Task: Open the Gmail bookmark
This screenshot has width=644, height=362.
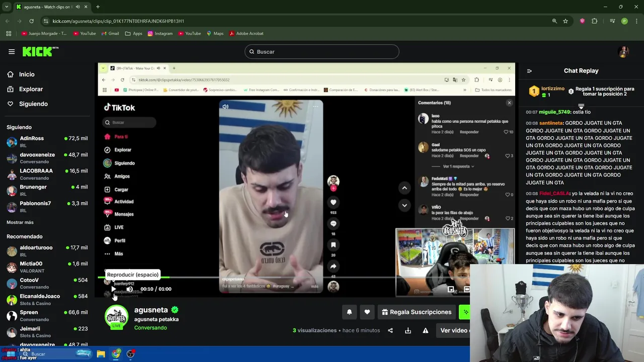Action: coord(109,34)
